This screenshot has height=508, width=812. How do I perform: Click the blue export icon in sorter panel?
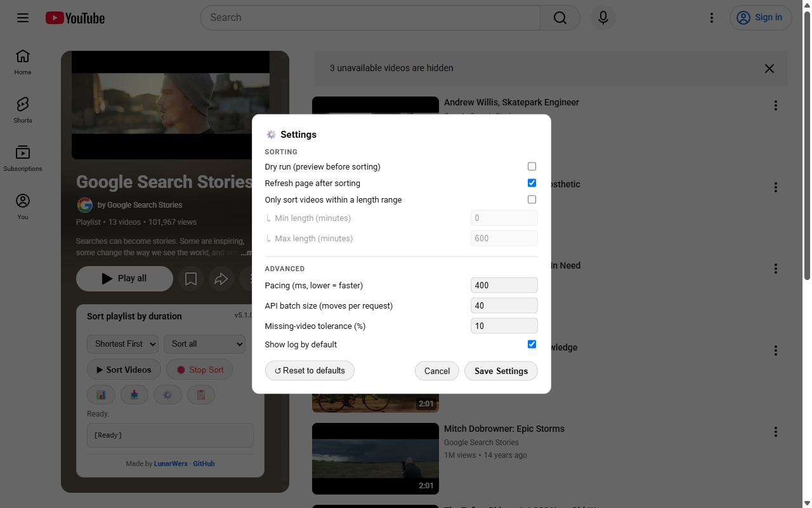134,395
